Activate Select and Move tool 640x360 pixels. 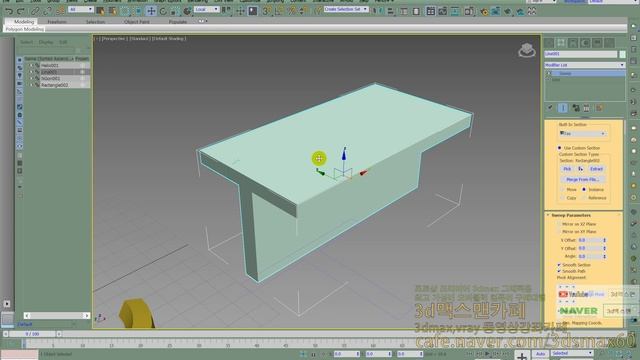point(151,11)
